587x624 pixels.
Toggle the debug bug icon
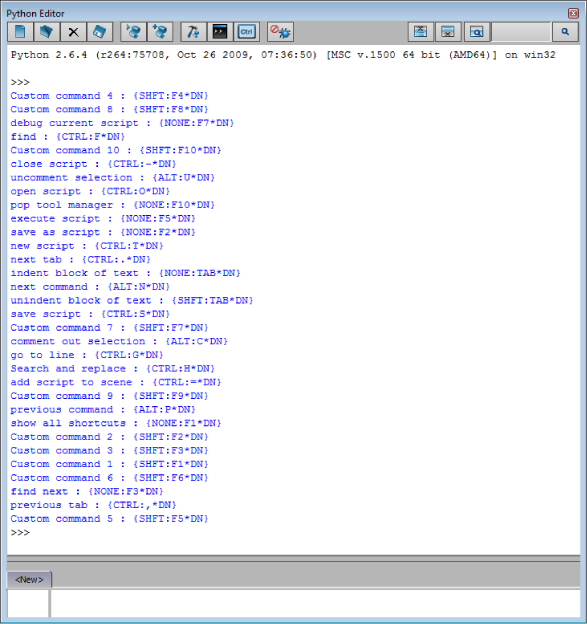280,32
